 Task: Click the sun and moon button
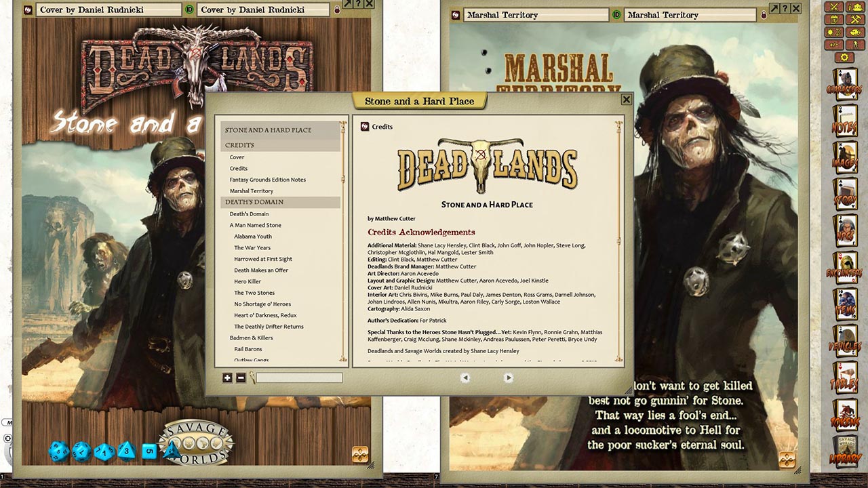coord(835,32)
